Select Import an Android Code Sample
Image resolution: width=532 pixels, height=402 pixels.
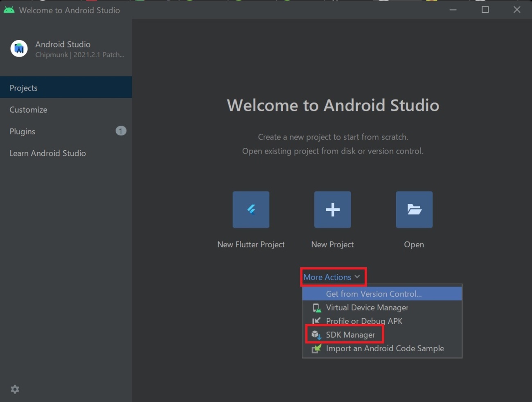[x=385, y=348]
